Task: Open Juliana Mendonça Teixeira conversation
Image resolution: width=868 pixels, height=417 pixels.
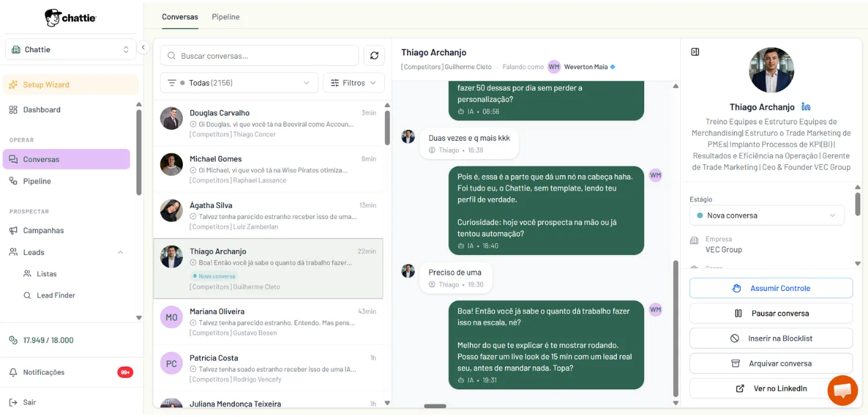Action: (x=268, y=401)
